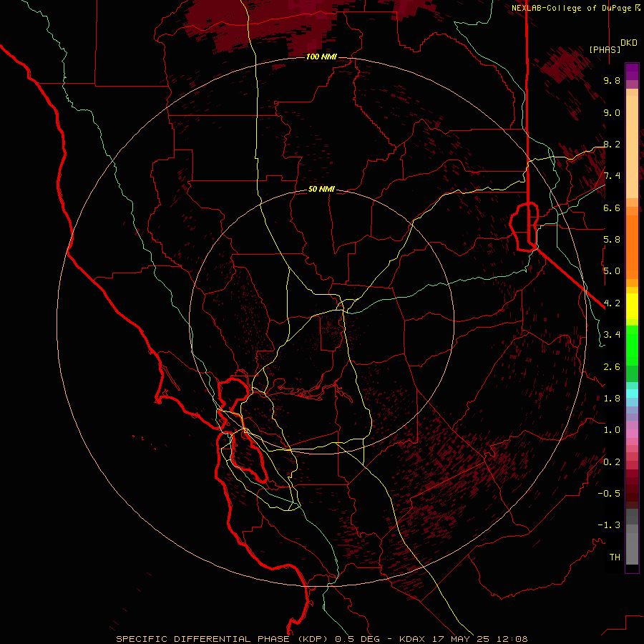Screen dimensions: 644x644
Task: Select the 4.2 value on the color scale
Action: tap(612, 303)
